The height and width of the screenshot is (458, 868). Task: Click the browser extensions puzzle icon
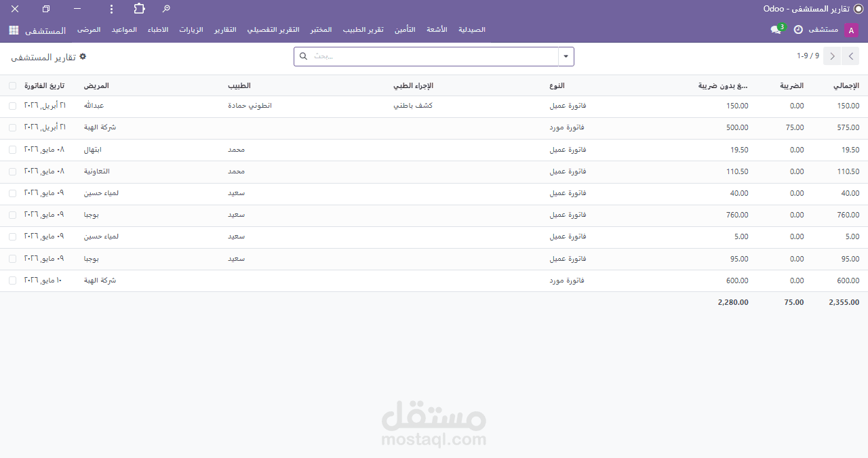139,9
